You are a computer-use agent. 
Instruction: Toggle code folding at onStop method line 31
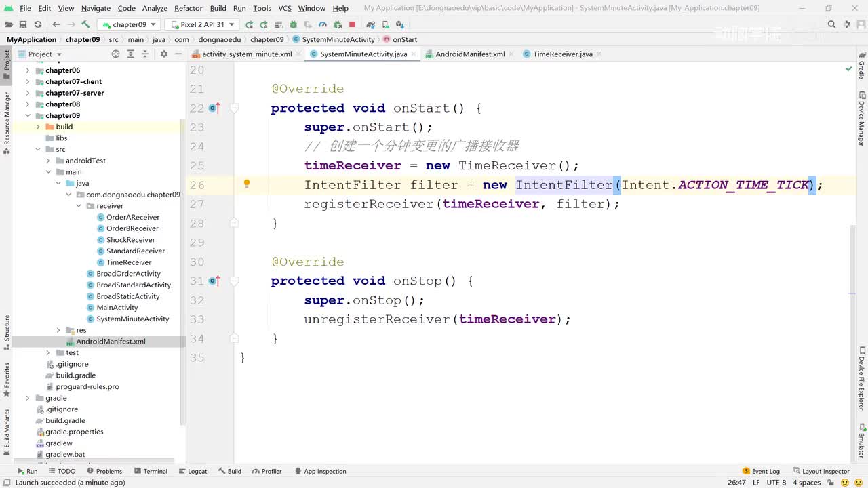click(234, 281)
